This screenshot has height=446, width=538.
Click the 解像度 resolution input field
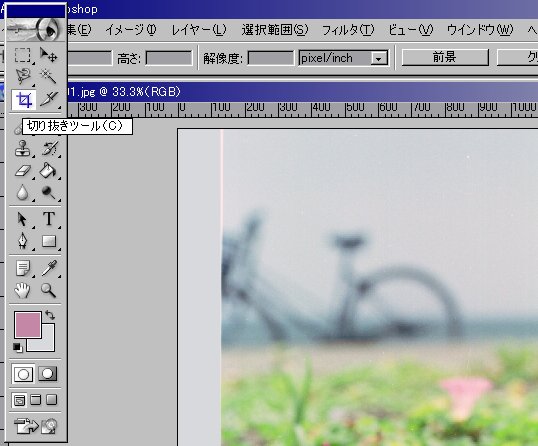tap(271, 58)
